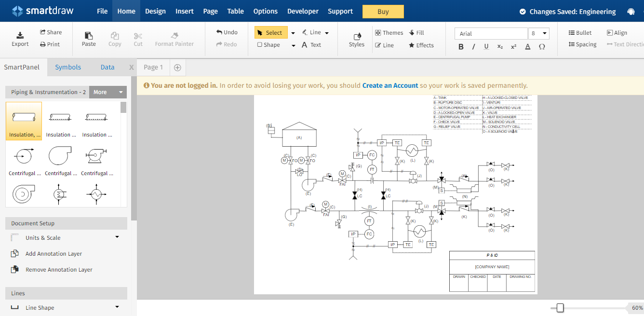Open the Styles gallery
This screenshot has height=316, width=644.
tap(357, 40)
